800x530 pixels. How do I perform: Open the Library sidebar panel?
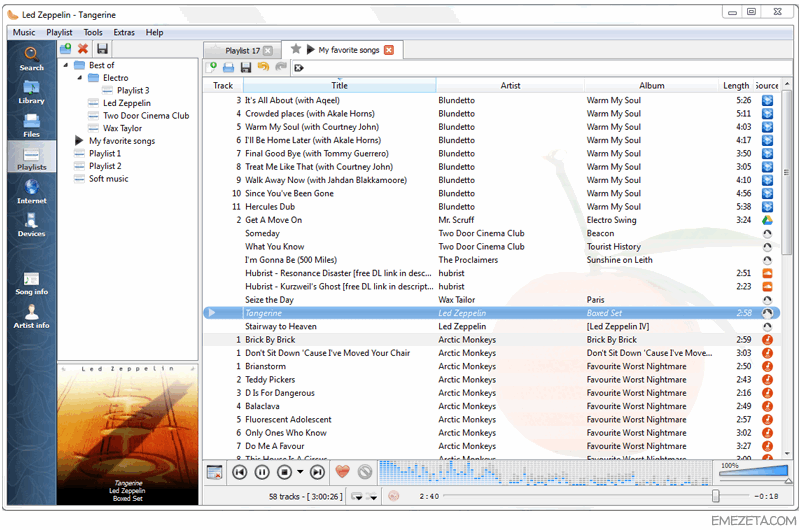pyautogui.click(x=31, y=92)
